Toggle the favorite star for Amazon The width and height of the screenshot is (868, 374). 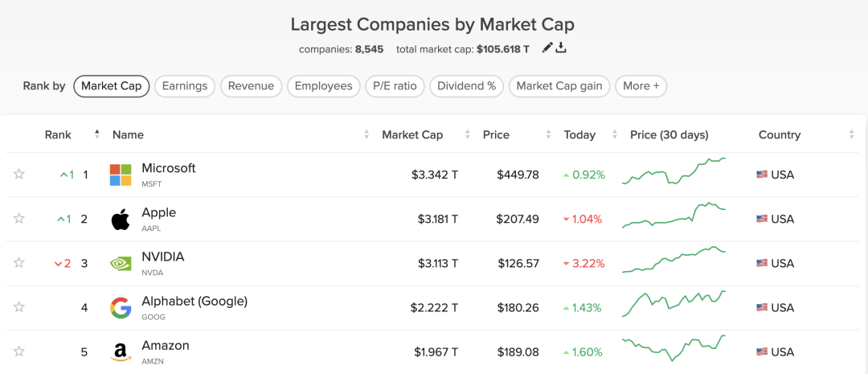click(x=18, y=351)
